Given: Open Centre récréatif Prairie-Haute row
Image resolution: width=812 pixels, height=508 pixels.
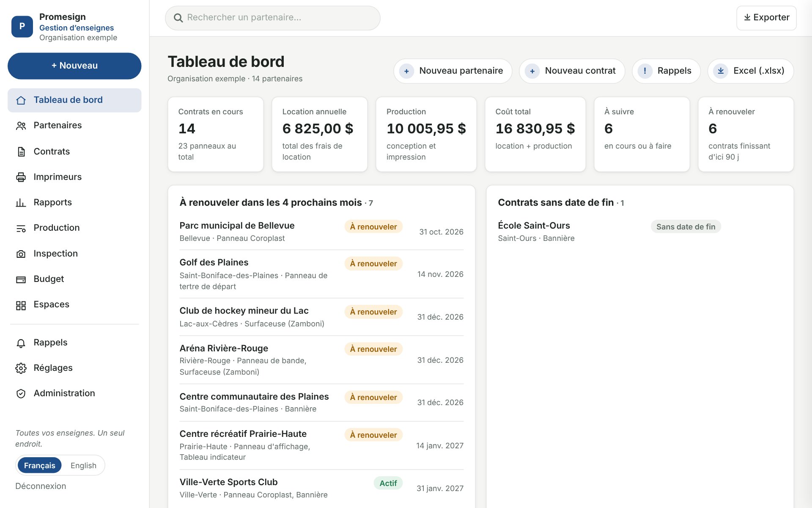Looking at the screenshot, I should [321, 445].
